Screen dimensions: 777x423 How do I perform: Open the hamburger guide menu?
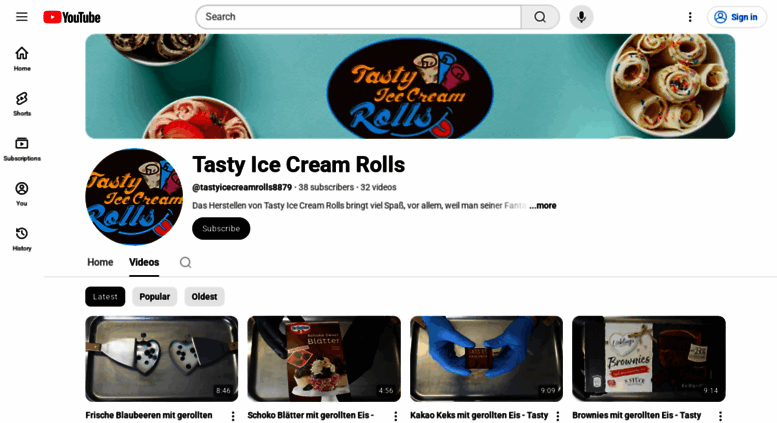(22, 17)
